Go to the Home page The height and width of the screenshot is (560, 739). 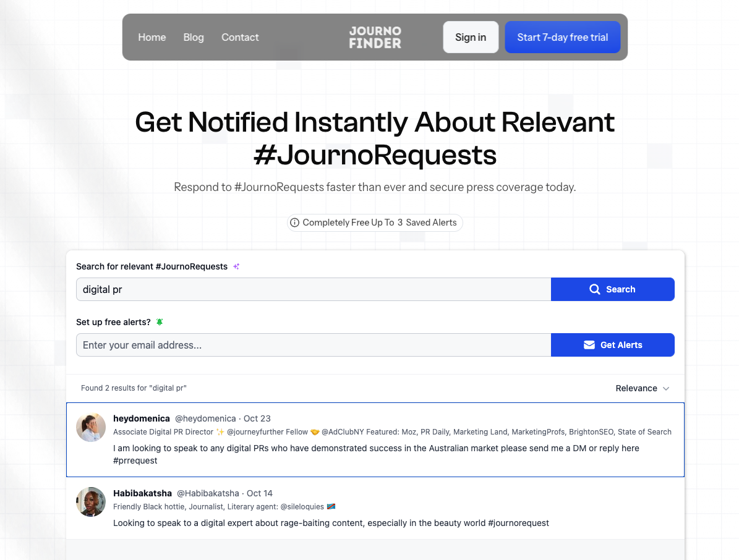152,37
